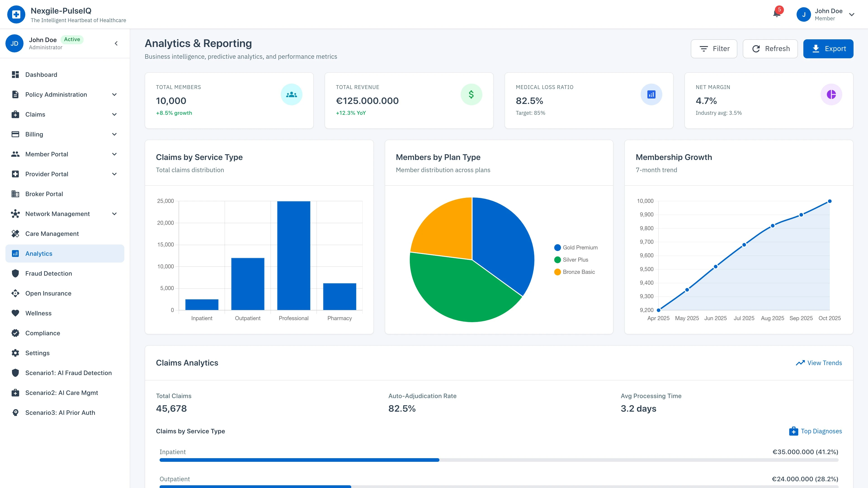
Task: Toggle the Gold Premium legend entry
Action: [x=576, y=247]
